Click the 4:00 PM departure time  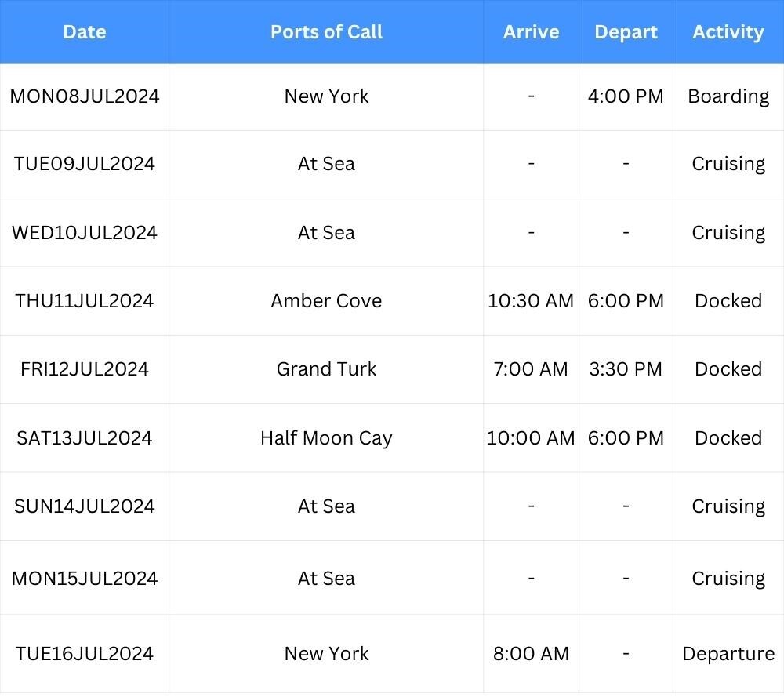point(626,96)
